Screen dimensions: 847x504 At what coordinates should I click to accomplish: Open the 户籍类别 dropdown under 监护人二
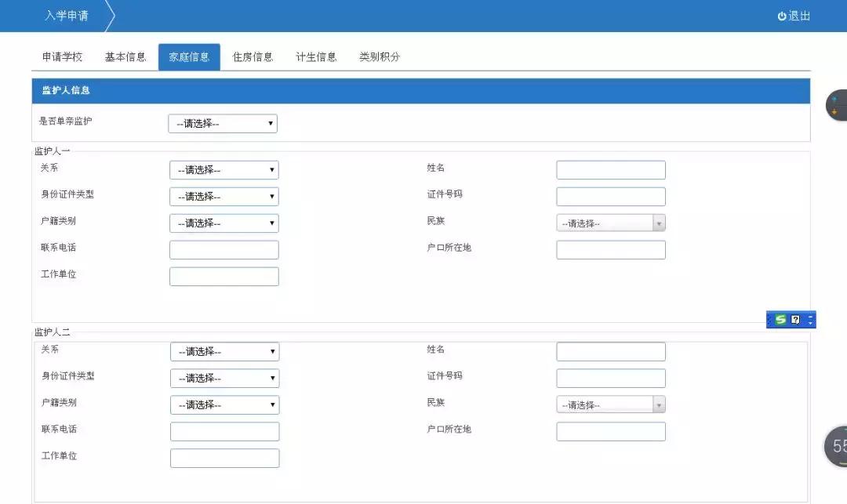tap(224, 404)
